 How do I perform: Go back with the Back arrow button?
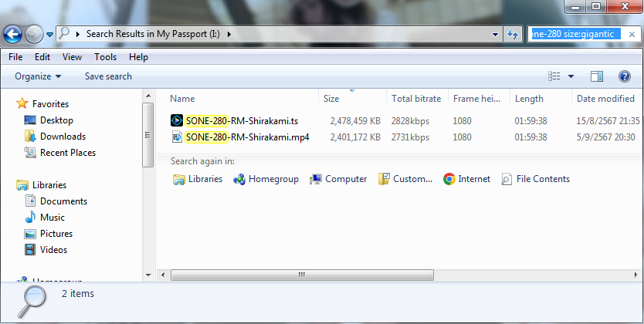point(12,35)
